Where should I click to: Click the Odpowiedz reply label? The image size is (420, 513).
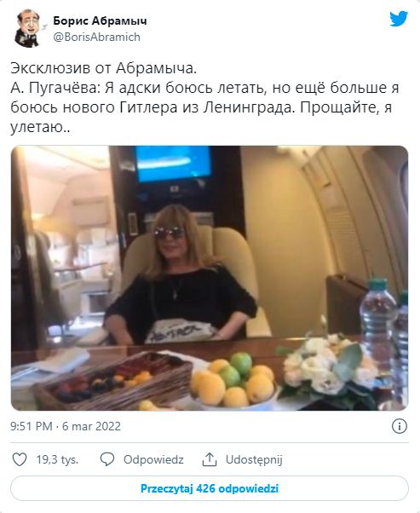153,459
